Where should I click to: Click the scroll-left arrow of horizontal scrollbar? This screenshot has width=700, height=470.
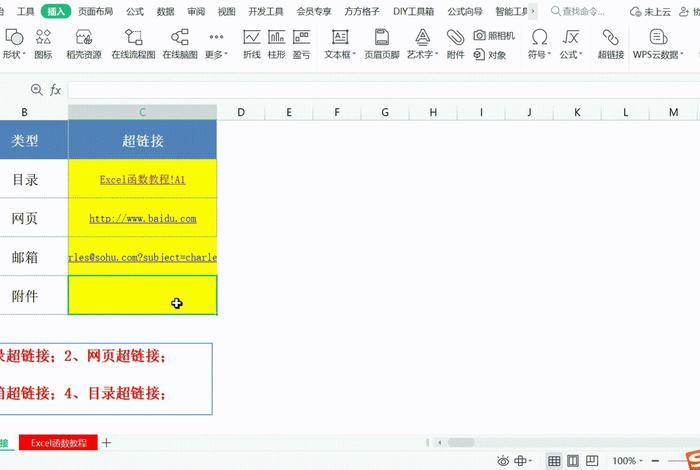tap(440, 443)
